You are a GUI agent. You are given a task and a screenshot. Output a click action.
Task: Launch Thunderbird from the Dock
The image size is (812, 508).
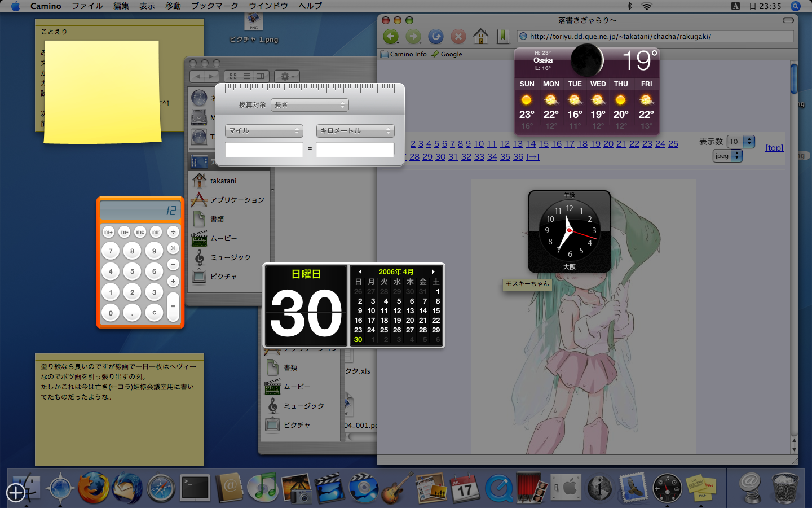pos(127,487)
